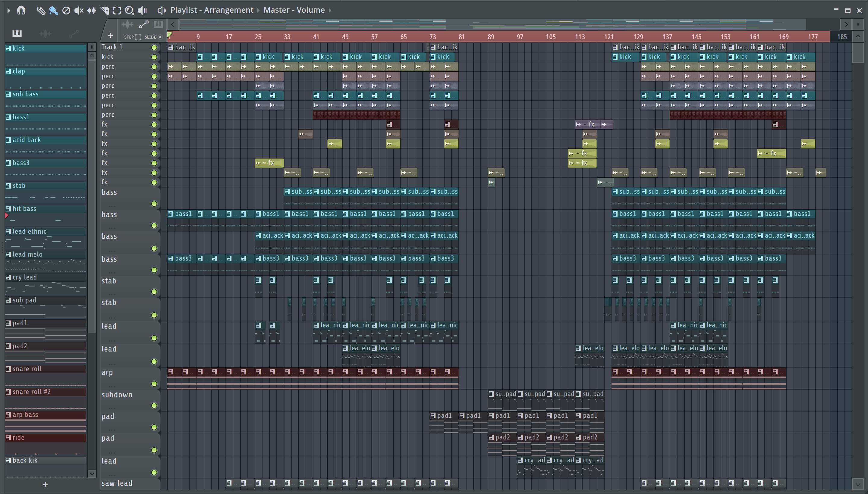Select the Select marquee tool
868x494 pixels.
(x=117, y=11)
